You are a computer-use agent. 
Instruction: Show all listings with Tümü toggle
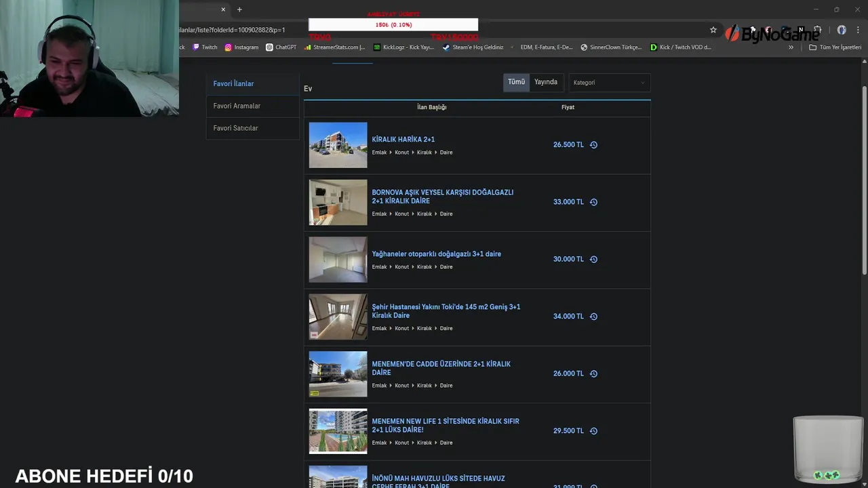tap(517, 82)
